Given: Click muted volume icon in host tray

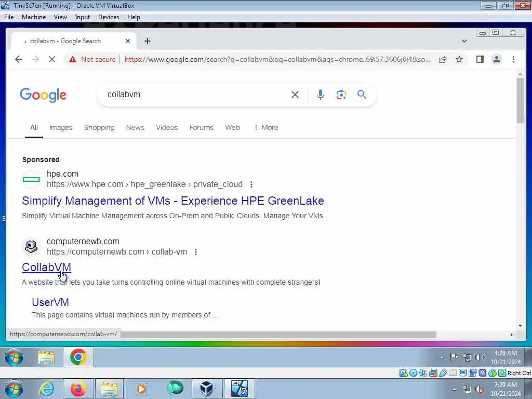Looking at the screenshot, I should (480, 389).
